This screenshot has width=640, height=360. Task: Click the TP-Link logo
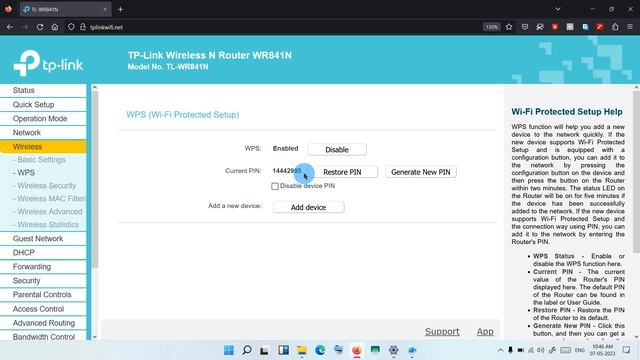48,62
